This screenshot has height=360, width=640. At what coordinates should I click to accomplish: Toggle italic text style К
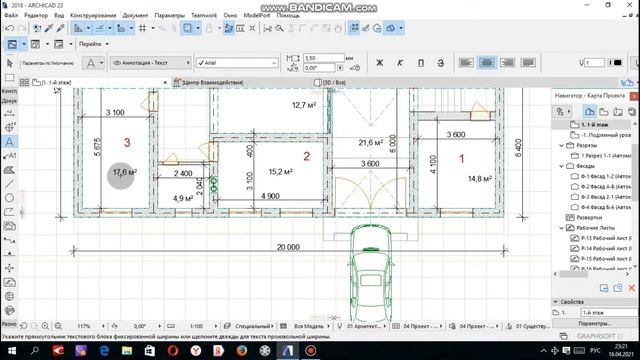click(400, 63)
